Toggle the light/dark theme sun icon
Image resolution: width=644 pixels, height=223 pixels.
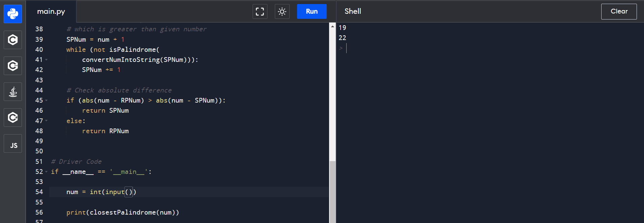point(282,11)
